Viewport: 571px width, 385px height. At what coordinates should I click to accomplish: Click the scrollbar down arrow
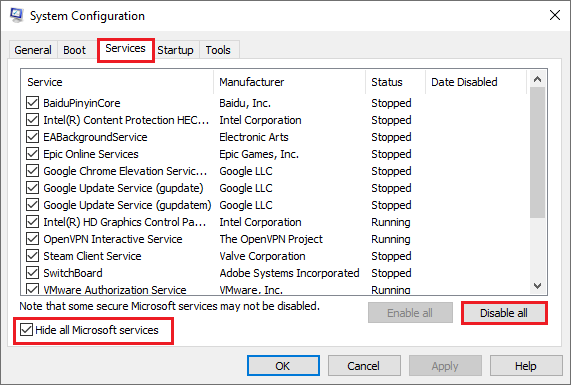tap(537, 286)
